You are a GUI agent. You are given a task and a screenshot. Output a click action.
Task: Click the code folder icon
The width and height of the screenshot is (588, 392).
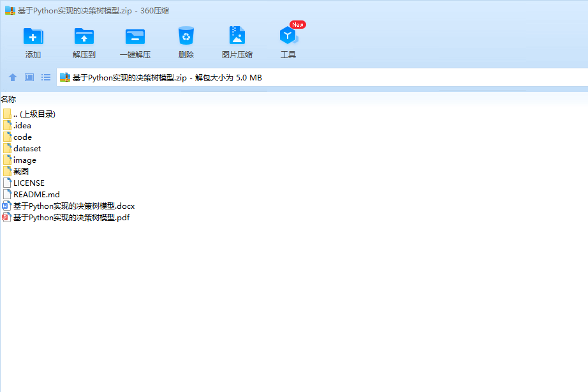click(7, 137)
